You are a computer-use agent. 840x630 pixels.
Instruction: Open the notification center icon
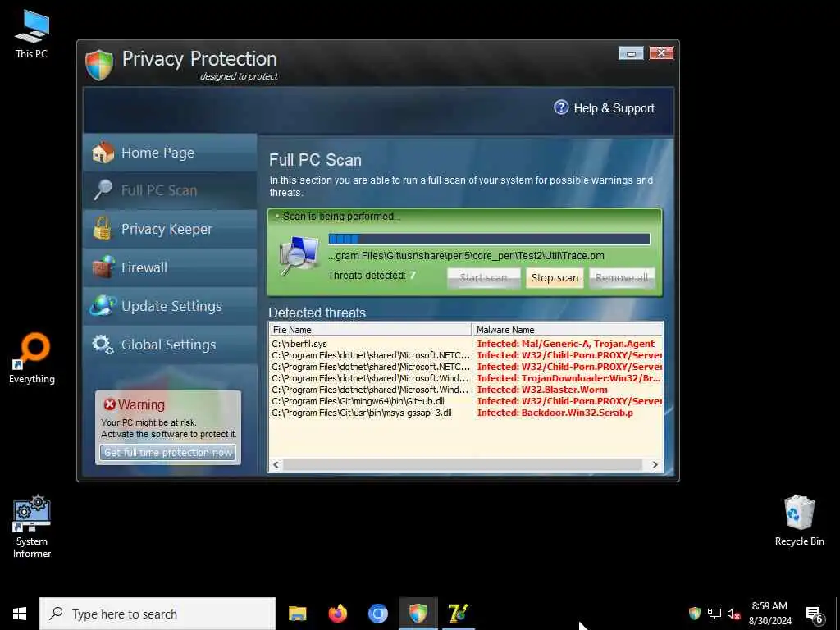click(815, 614)
